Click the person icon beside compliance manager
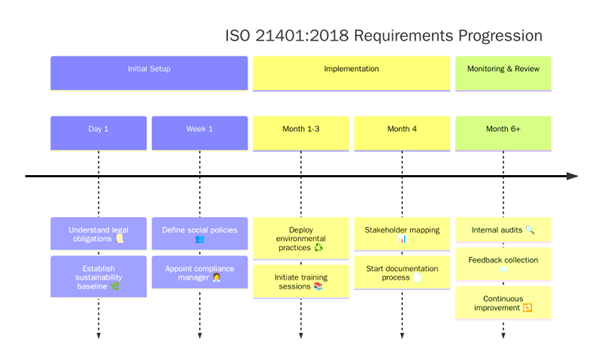The width and height of the screenshot is (602, 363). pos(216,277)
